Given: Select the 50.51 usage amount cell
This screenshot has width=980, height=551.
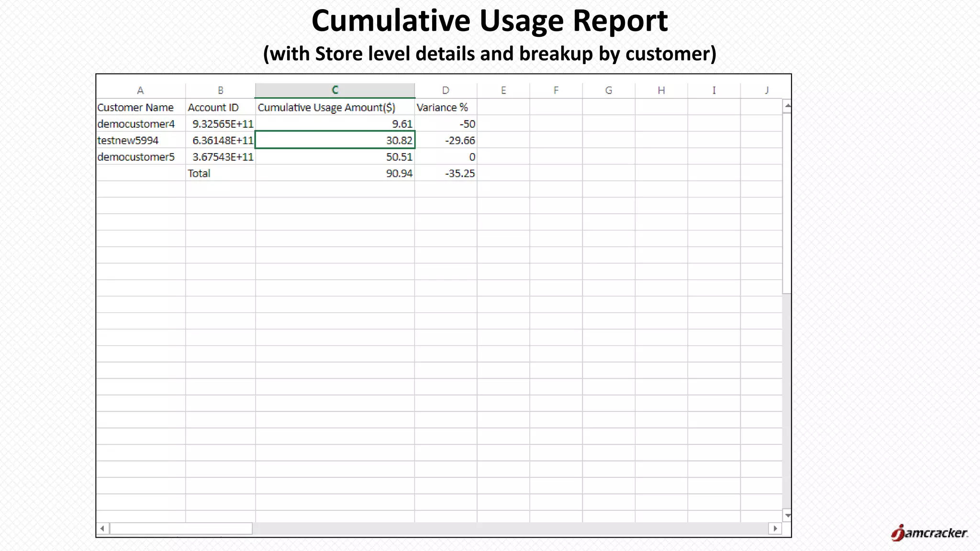Looking at the screenshot, I should point(335,157).
